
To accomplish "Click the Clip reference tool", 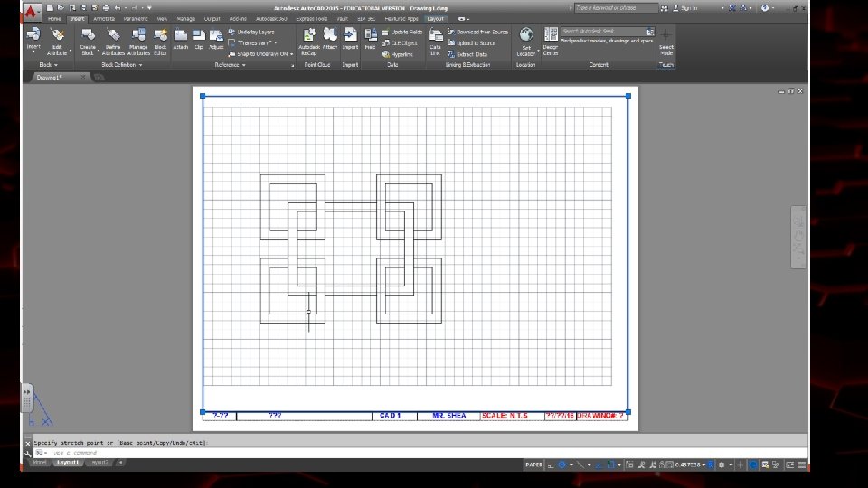I will (x=199, y=39).
